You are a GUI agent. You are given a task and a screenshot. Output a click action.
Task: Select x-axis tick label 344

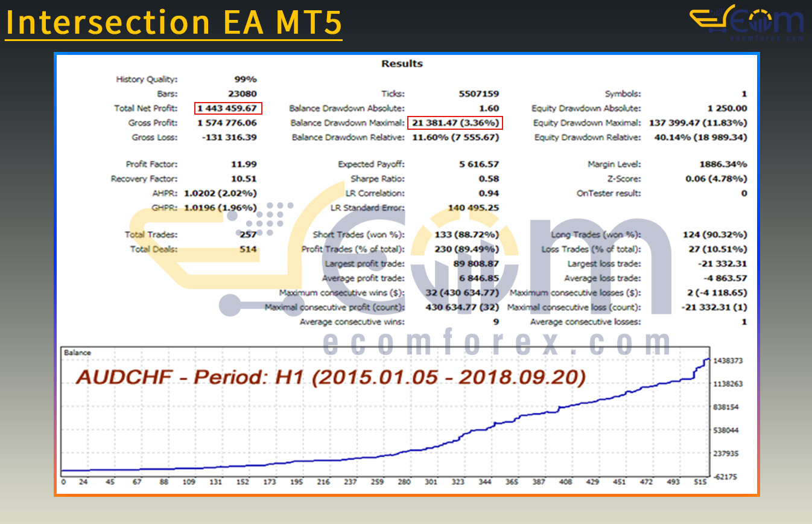pos(485,482)
